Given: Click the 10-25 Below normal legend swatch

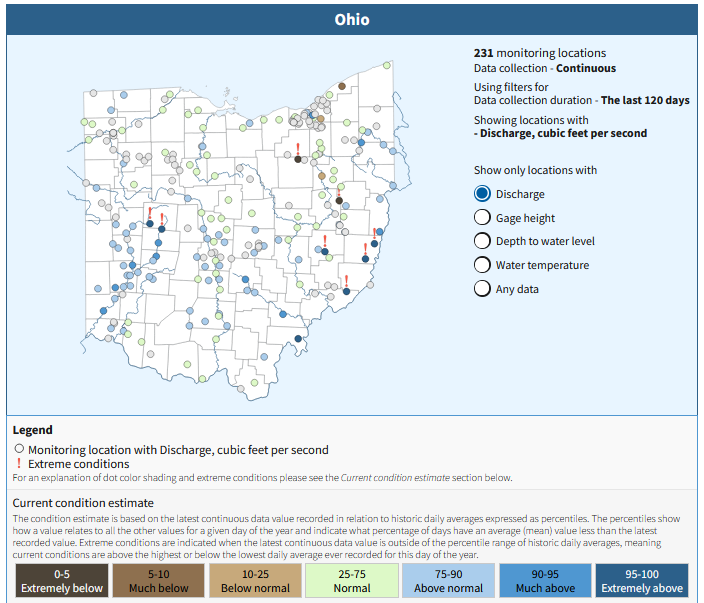Looking at the screenshot, I should [255, 581].
